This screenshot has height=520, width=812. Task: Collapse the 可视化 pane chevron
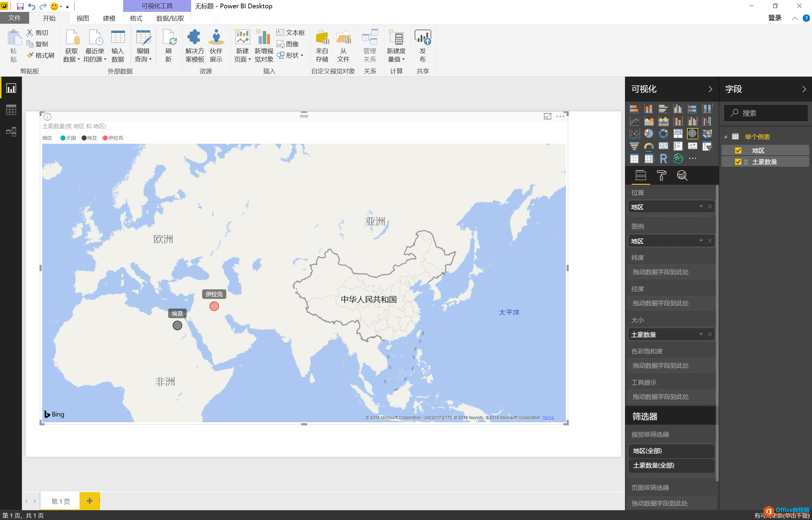point(710,89)
